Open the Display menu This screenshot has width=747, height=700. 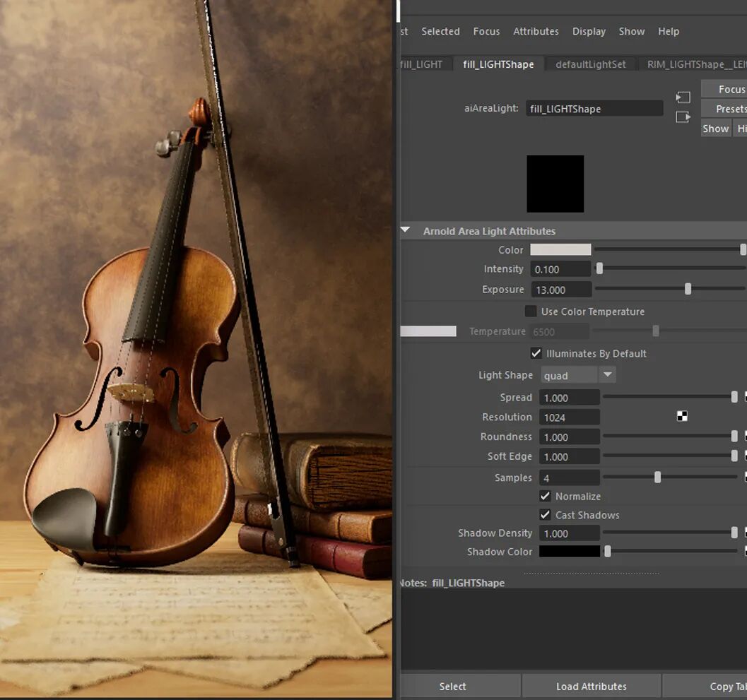click(x=589, y=31)
